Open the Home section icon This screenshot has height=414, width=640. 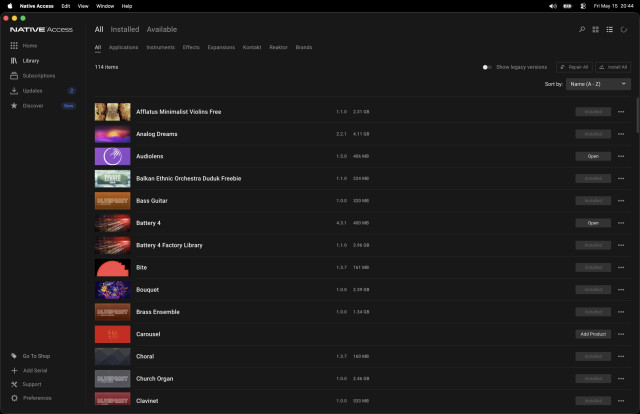coord(14,46)
